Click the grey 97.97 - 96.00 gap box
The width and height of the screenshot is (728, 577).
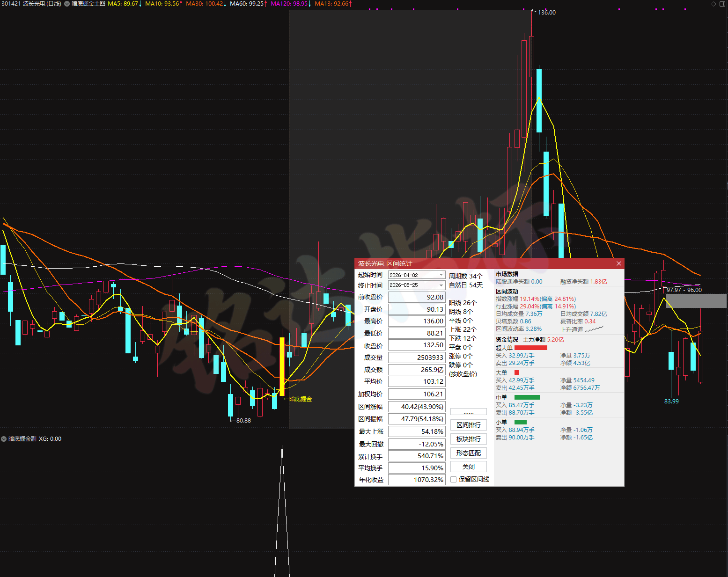click(x=696, y=301)
